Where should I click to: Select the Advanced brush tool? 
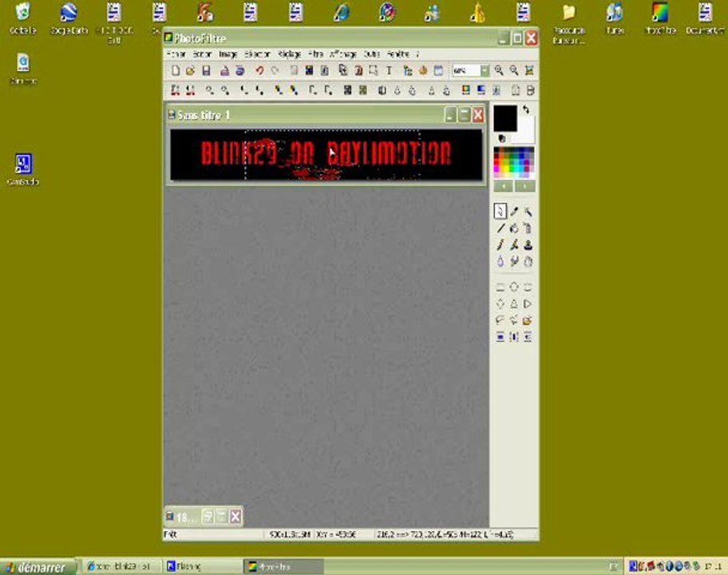click(514, 244)
